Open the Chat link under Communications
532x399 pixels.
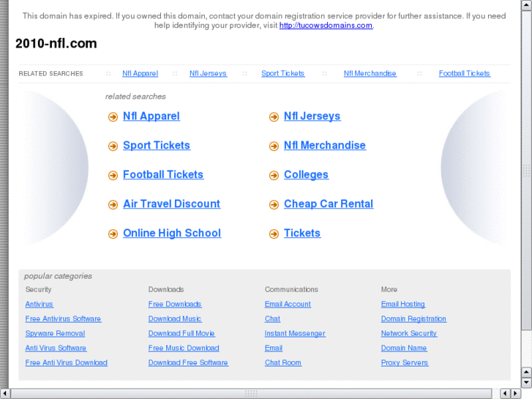(x=272, y=319)
